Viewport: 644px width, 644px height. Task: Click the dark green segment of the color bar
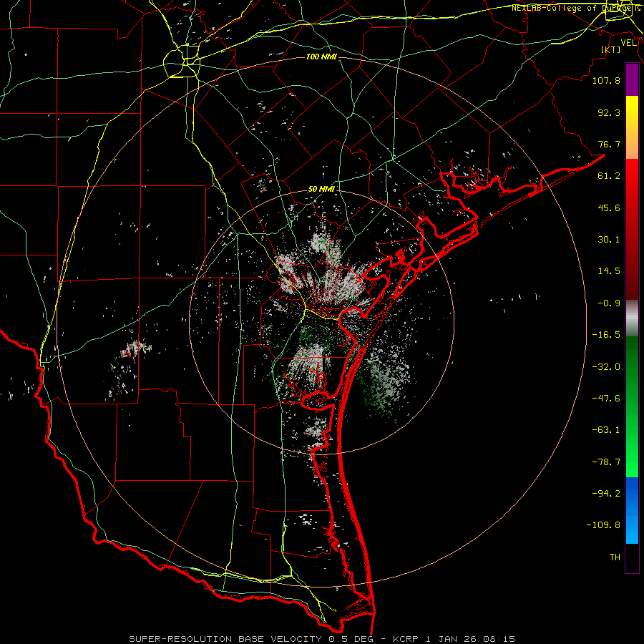632,370
